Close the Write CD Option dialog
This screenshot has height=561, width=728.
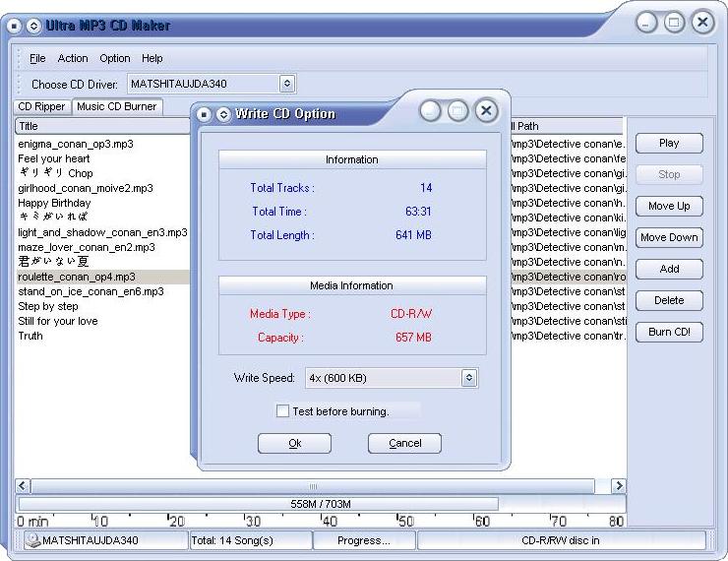[x=486, y=111]
